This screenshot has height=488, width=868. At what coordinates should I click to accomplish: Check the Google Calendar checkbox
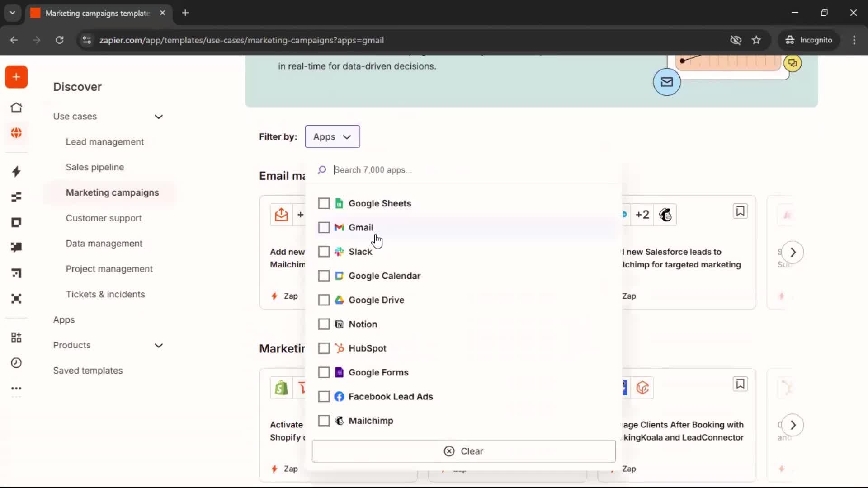coord(324,276)
